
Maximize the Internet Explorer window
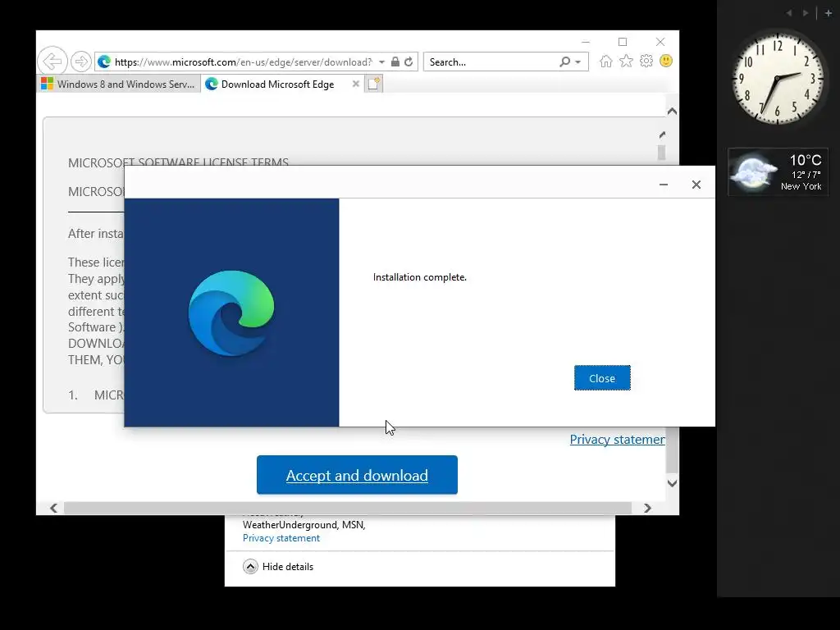click(x=623, y=42)
